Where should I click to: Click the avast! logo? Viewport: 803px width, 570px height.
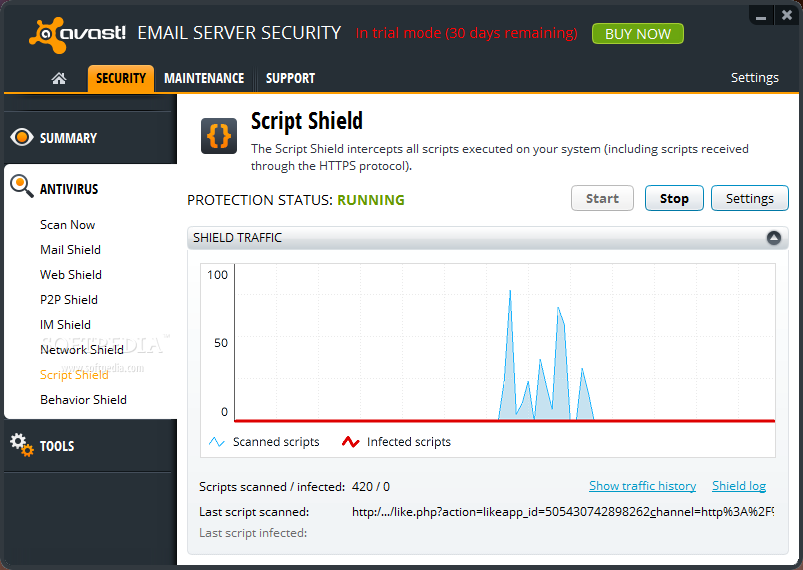77,34
